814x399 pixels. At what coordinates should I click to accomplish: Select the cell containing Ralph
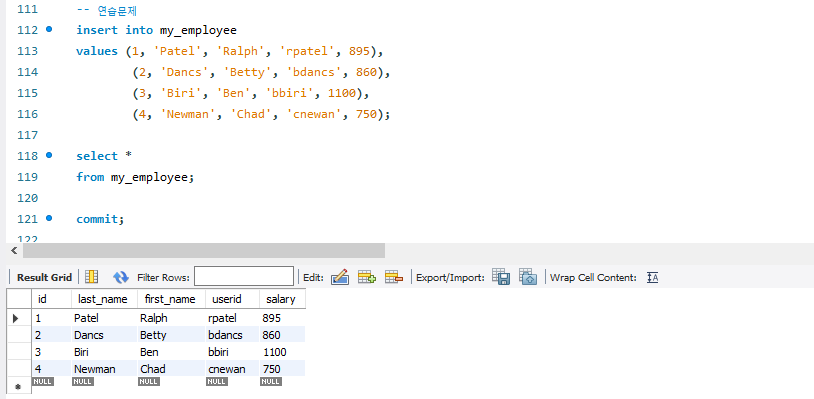tap(171, 318)
